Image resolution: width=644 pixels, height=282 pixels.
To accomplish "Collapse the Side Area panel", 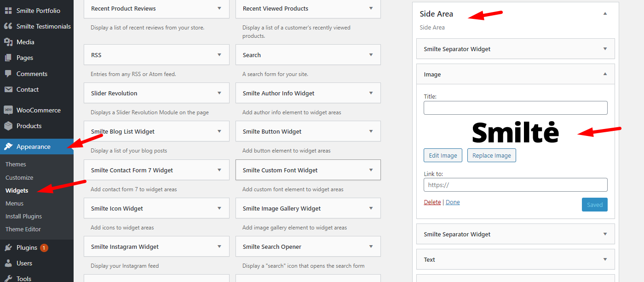I will [x=605, y=14].
